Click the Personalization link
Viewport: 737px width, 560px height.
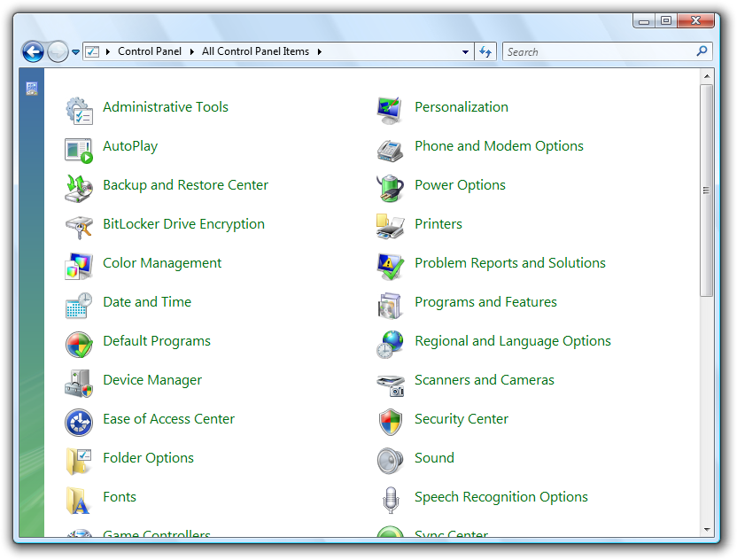coord(462,107)
